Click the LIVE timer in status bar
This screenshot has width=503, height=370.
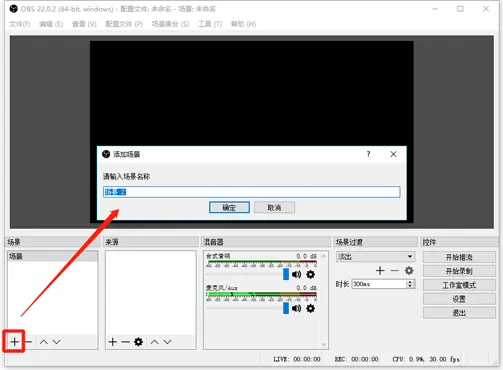pos(297,359)
